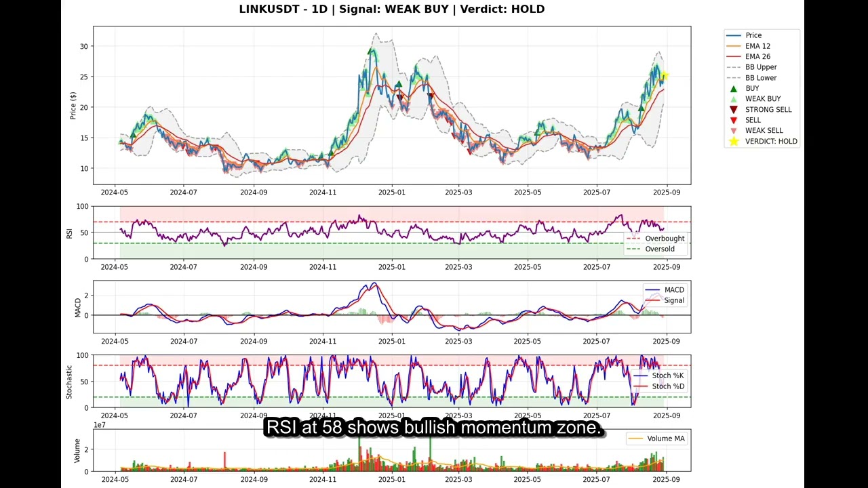
Task: Click the Oversold entry in RSI legend
Action: click(x=652, y=249)
